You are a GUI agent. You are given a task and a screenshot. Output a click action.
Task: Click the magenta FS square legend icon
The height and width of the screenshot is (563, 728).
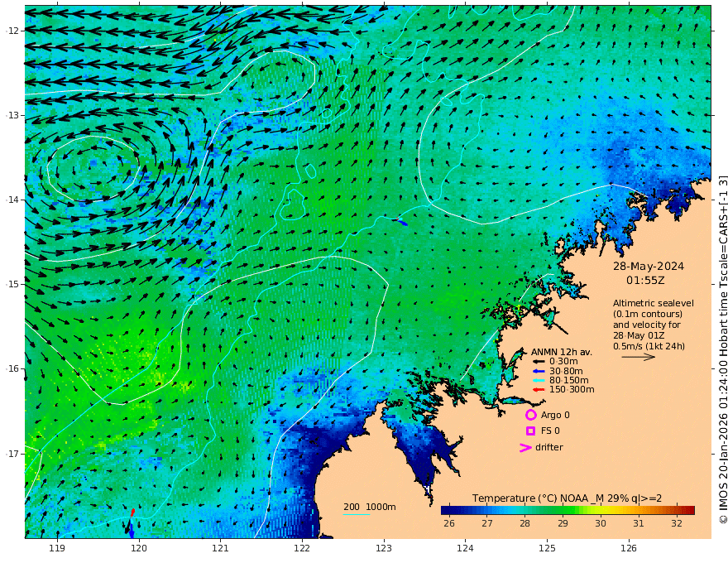(x=530, y=431)
